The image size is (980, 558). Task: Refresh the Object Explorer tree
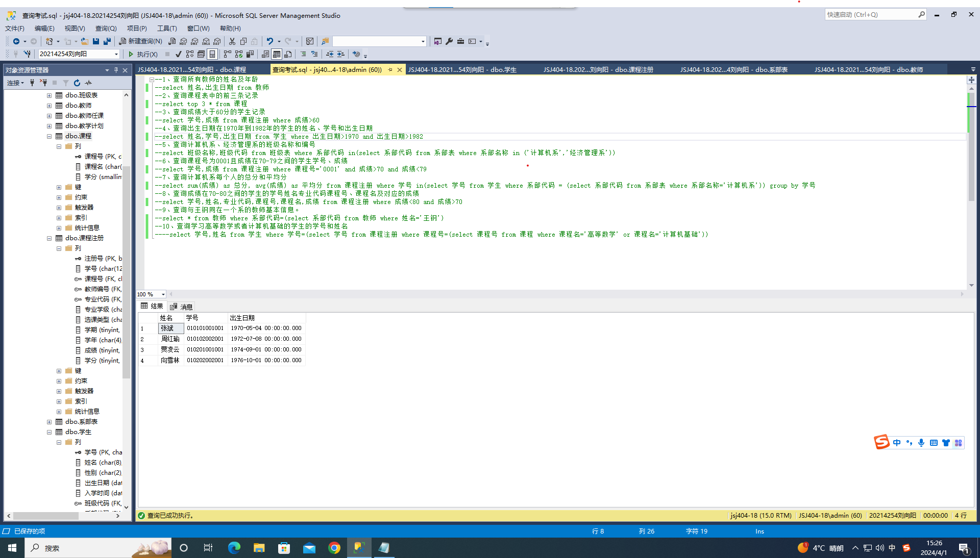(77, 83)
